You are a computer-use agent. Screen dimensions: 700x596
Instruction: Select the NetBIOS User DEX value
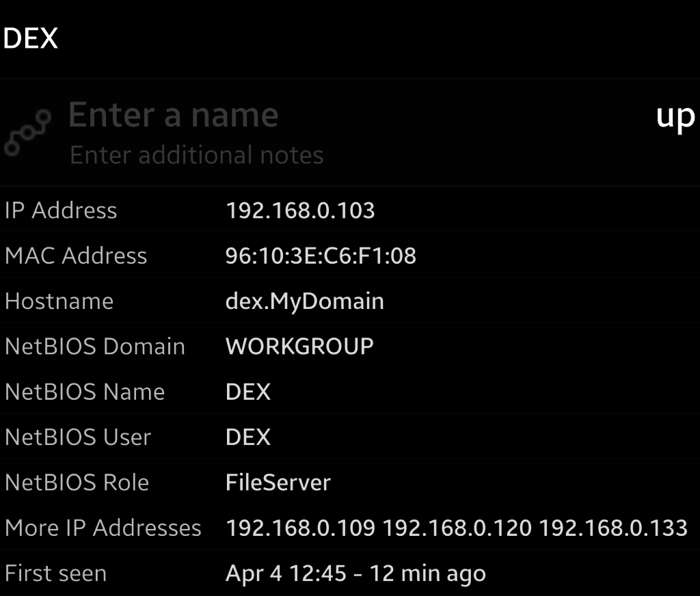tap(248, 437)
